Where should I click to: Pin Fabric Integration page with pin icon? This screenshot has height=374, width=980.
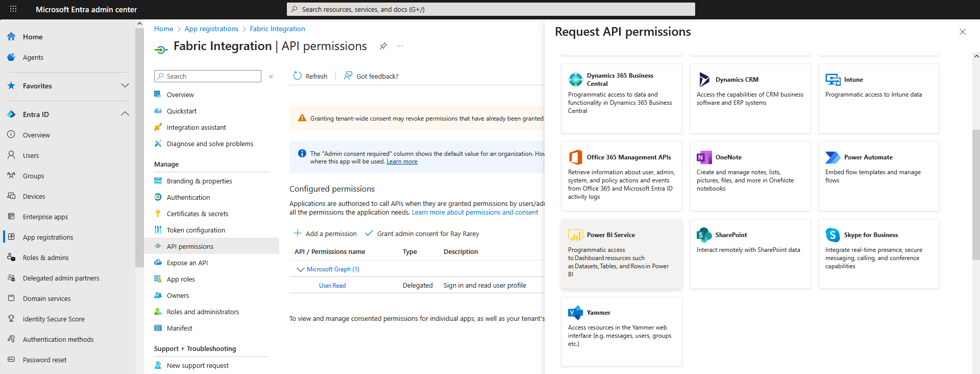[383, 46]
